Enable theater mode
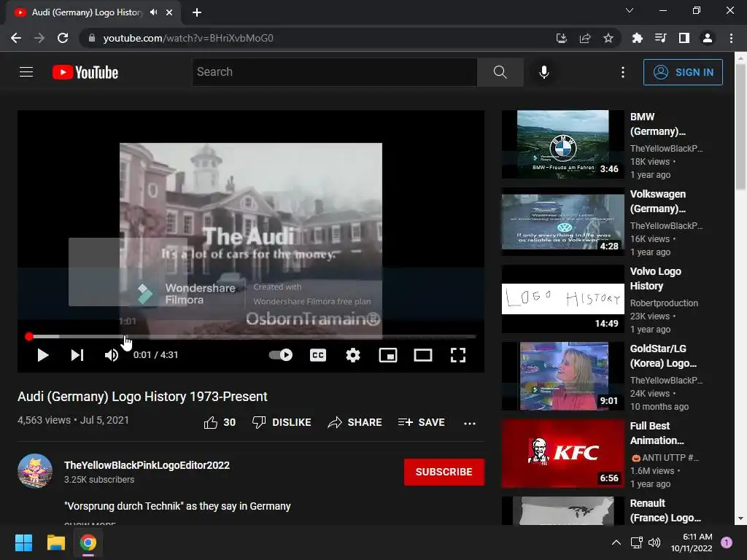747x560 pixels. point(423,355)
